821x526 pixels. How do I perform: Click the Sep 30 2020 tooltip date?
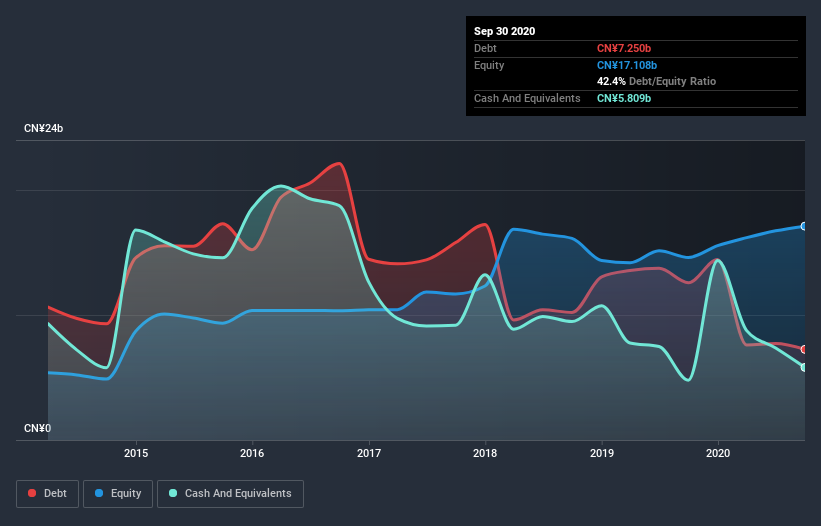pyautogui.click(x=505, y=31)
